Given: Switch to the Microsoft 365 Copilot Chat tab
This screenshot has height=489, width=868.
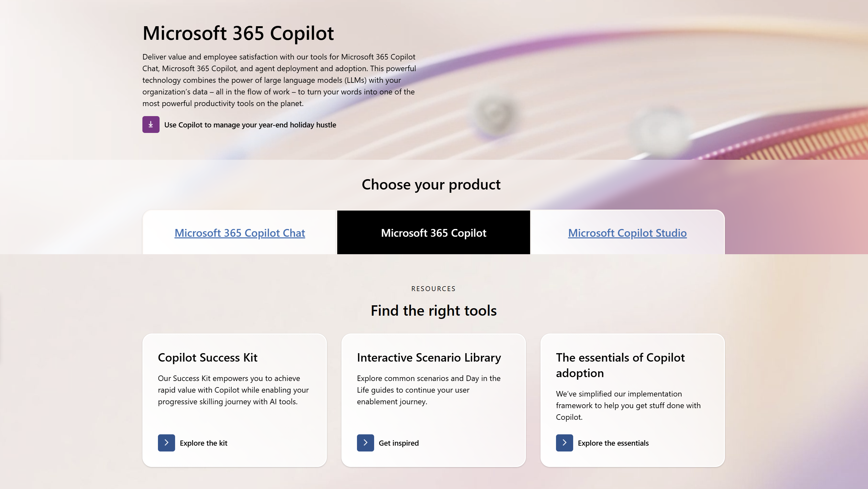Looking at the screenshot, I should pyautogui.click(x=239, y=233).
